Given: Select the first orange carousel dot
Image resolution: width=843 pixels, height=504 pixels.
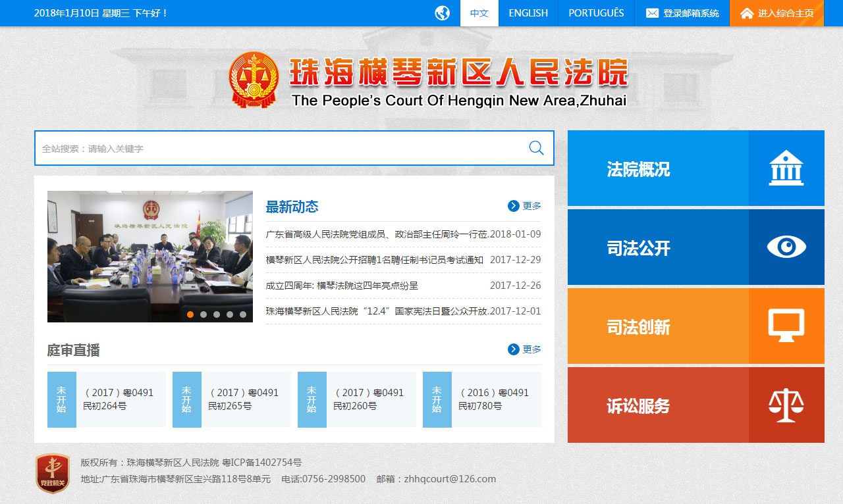Looking at the screenshot, I should [190, 315].
